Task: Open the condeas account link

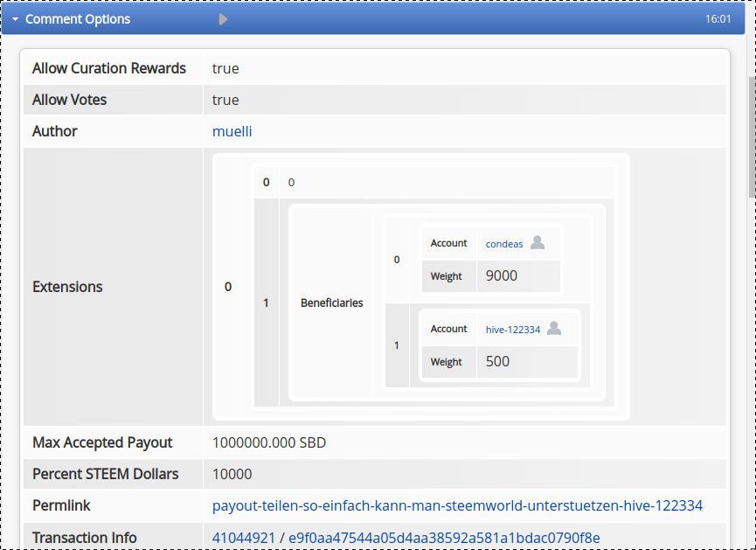Action: tap(504, 244)
